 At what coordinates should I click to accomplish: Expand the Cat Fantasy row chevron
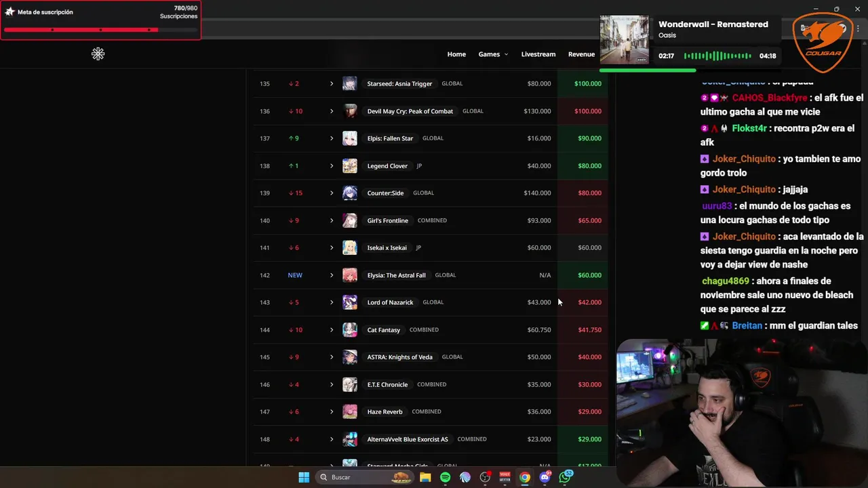point(332,330)
